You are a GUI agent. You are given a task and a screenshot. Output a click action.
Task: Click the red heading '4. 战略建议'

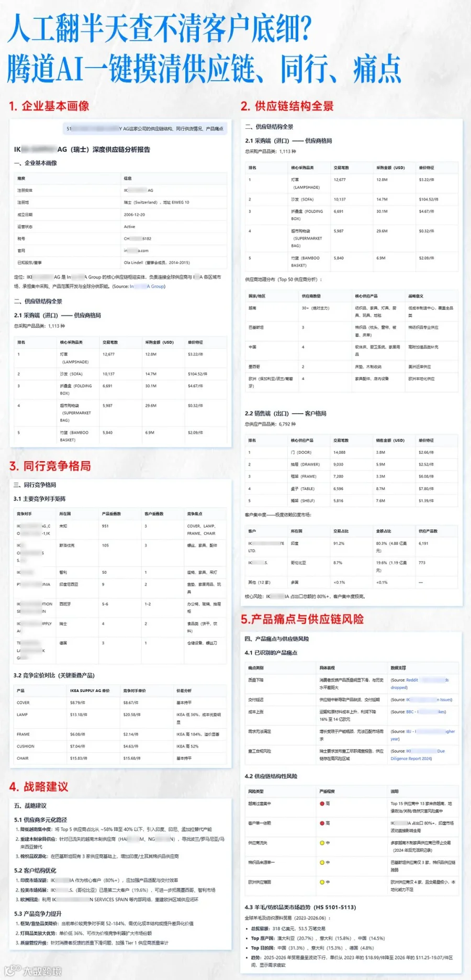tap(39, 786)
